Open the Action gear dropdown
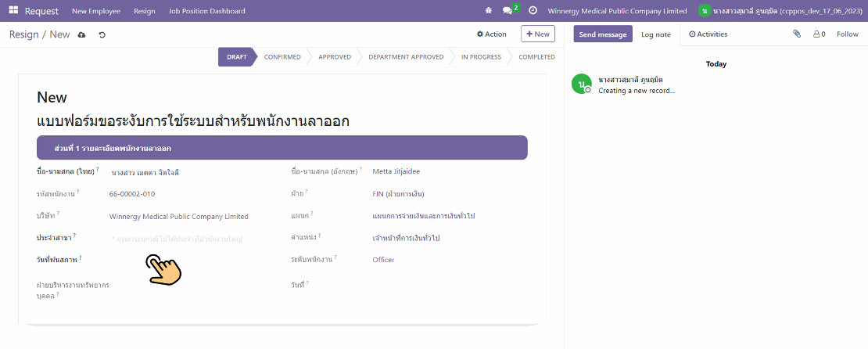The height and width of the screenshot is (349, 868). [x=492, y=34]
